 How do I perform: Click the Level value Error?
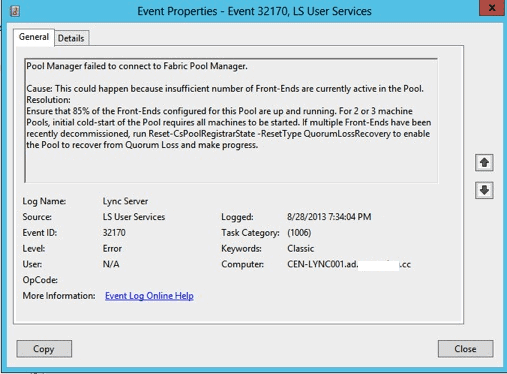(x=112, y=248)
